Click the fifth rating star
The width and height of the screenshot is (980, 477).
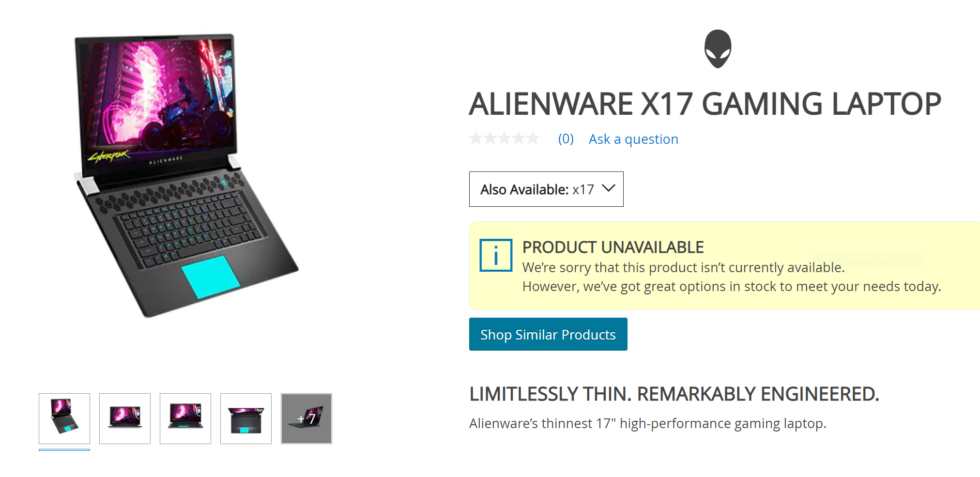[533, 138]
